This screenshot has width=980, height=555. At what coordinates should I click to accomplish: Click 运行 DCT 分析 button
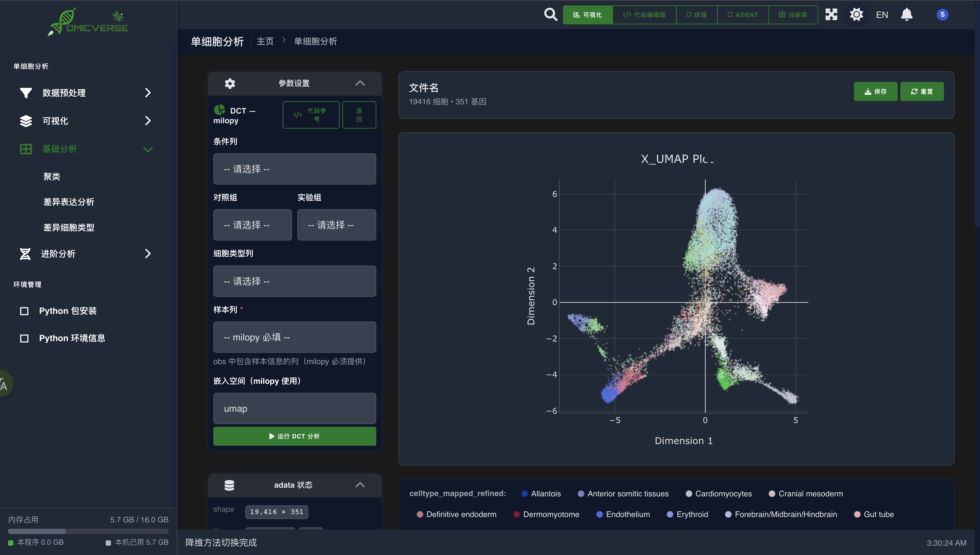pyautogui.click(x=294, y=436)
